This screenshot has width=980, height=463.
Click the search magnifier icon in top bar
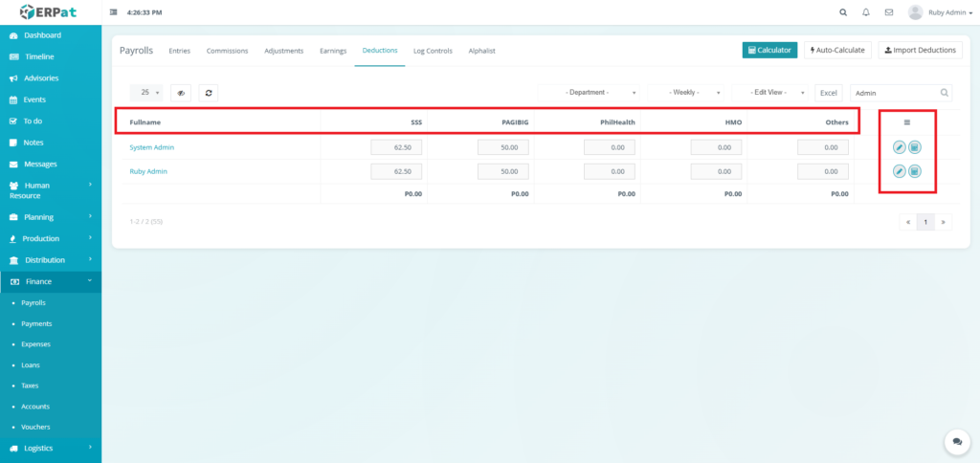[842, 12]
